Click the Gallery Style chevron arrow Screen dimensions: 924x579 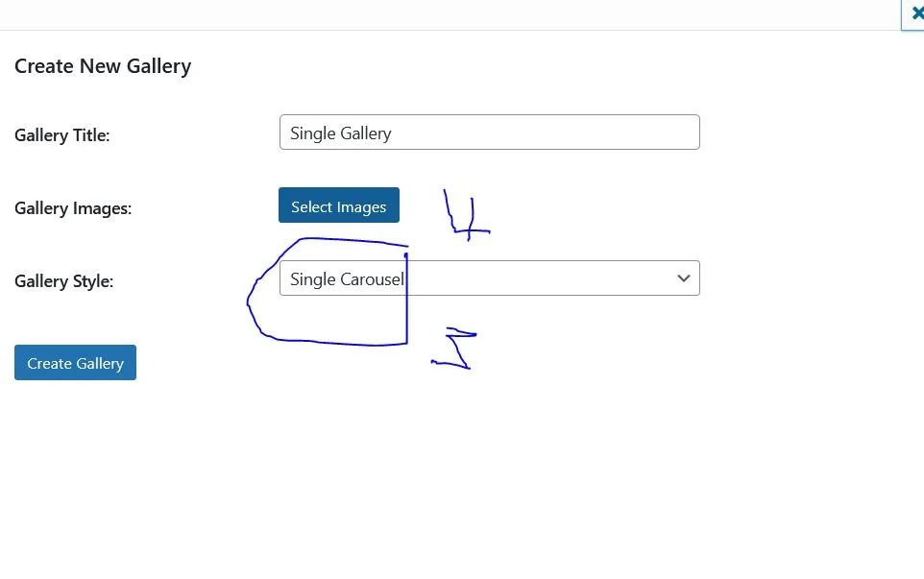click(x=684, y=278)
